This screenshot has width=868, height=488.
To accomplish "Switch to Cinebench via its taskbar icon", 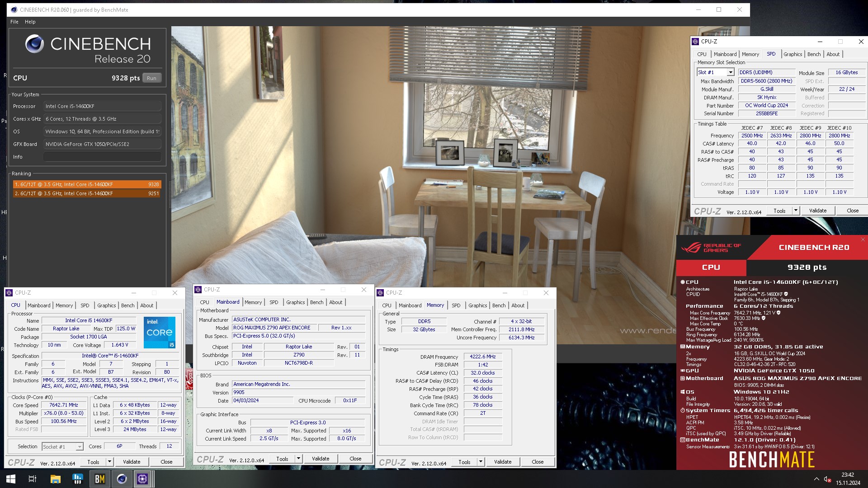I will click(x=122, y=479).
